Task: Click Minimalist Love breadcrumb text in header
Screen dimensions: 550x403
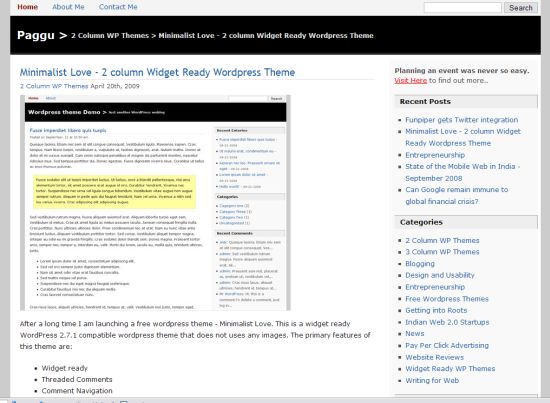Action: tap(266, 35)
